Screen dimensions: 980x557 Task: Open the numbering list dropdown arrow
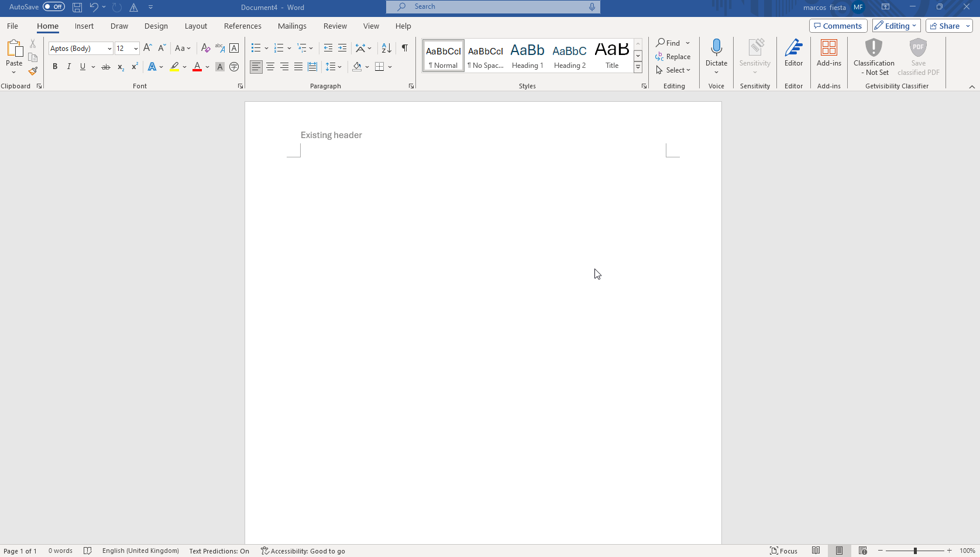point(289,49)
